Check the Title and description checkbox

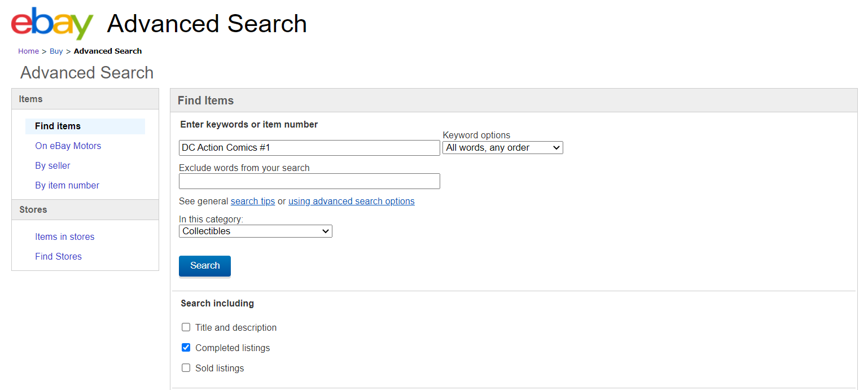[x=186, y=327]
